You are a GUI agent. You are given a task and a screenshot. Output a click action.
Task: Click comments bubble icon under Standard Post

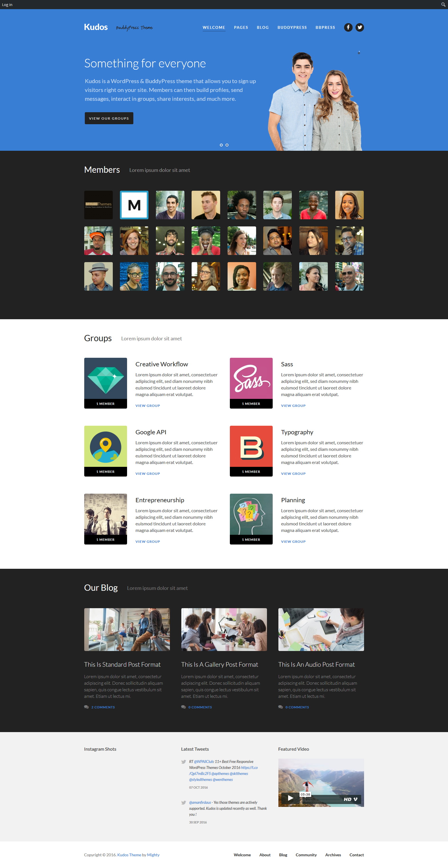(87, 707)
